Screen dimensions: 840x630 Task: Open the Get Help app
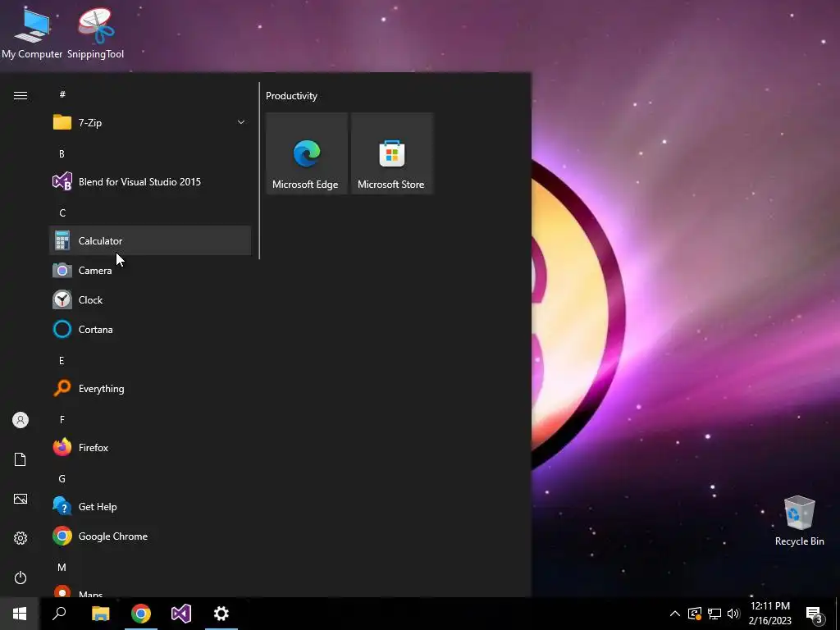(150, 506)
